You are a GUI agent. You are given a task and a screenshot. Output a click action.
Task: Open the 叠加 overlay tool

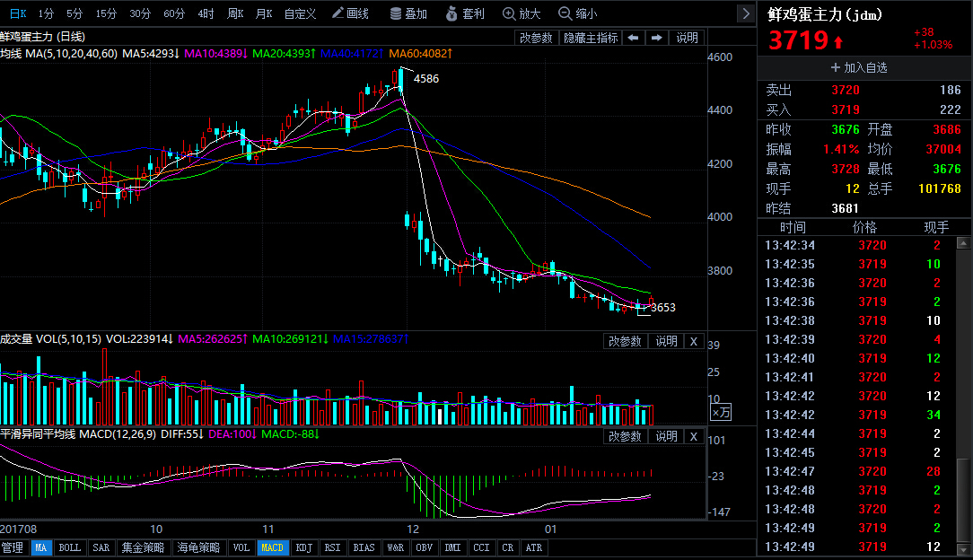click(408, 13)
